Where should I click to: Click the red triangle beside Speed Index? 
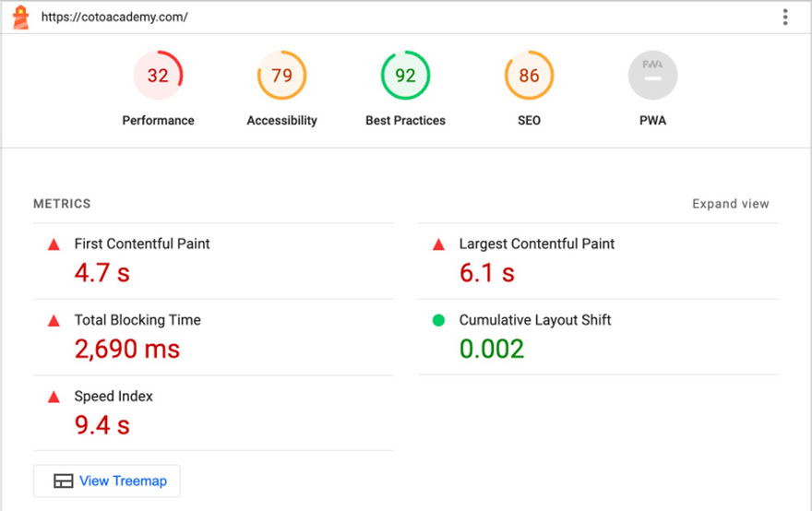click(54, 398)
